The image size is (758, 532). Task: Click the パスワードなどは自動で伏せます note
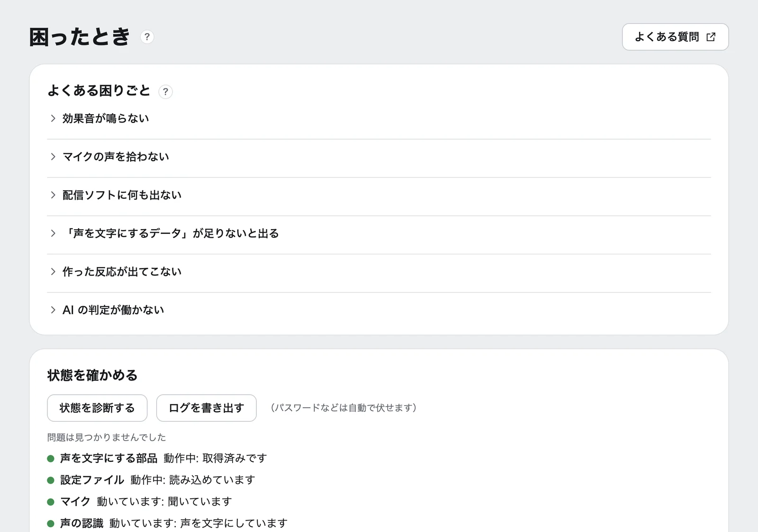(x=343, y=408)
